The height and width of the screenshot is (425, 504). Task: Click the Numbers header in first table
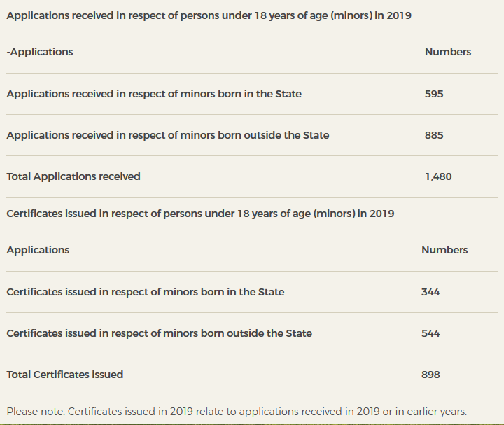[448, 52]
